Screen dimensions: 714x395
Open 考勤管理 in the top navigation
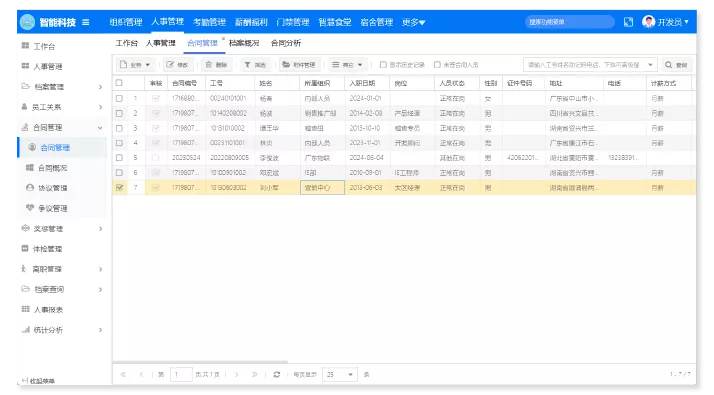click(x=209, y=22)
